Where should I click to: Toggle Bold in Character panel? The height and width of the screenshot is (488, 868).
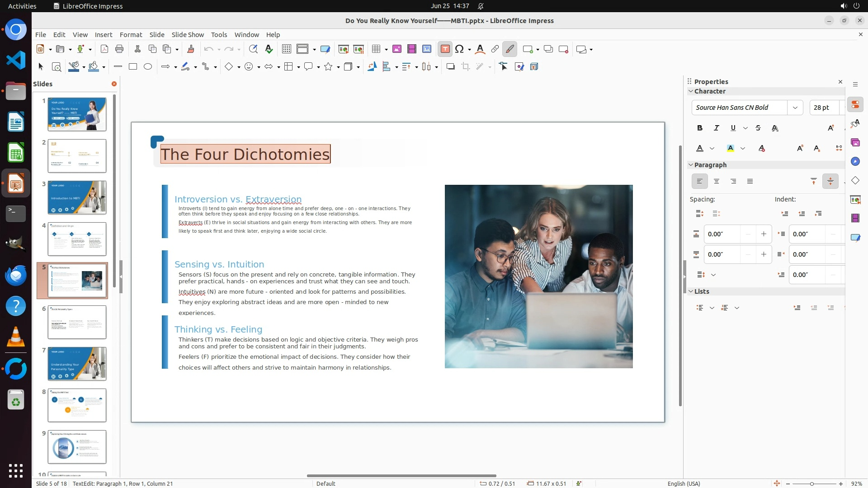pos(700,128)
